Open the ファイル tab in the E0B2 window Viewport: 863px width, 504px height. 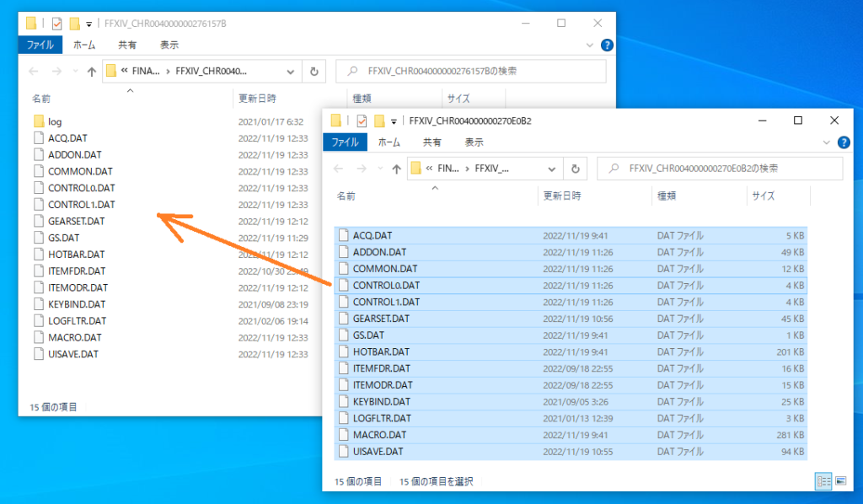pyautogui.click(x=346, y=142)
